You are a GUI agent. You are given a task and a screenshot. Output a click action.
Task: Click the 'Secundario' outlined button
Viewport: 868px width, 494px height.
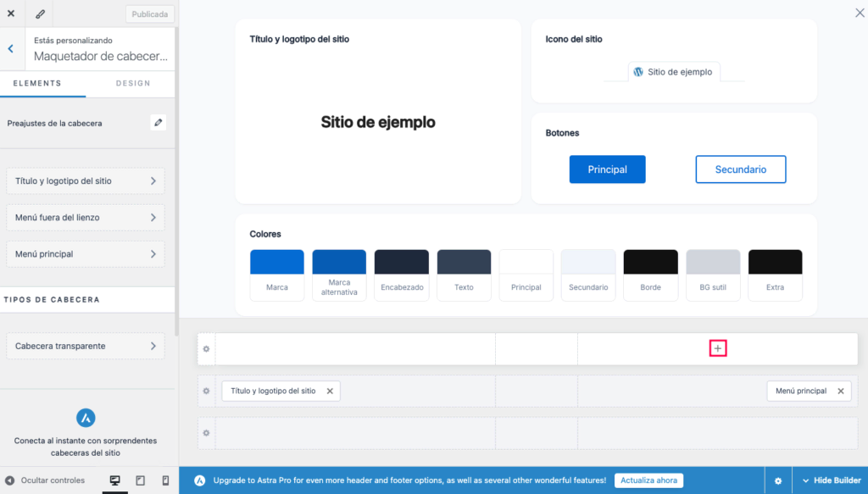[741, 169]
